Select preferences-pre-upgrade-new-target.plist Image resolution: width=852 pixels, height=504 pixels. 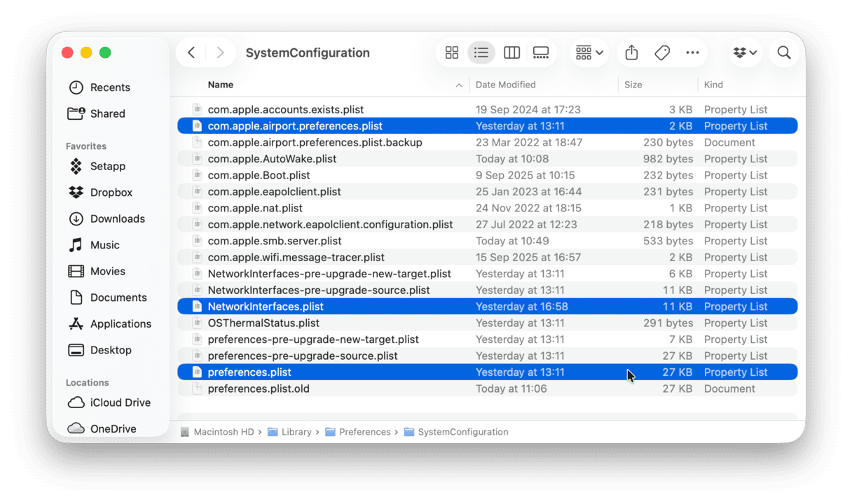pyautogui.click(x=487, y=339)
